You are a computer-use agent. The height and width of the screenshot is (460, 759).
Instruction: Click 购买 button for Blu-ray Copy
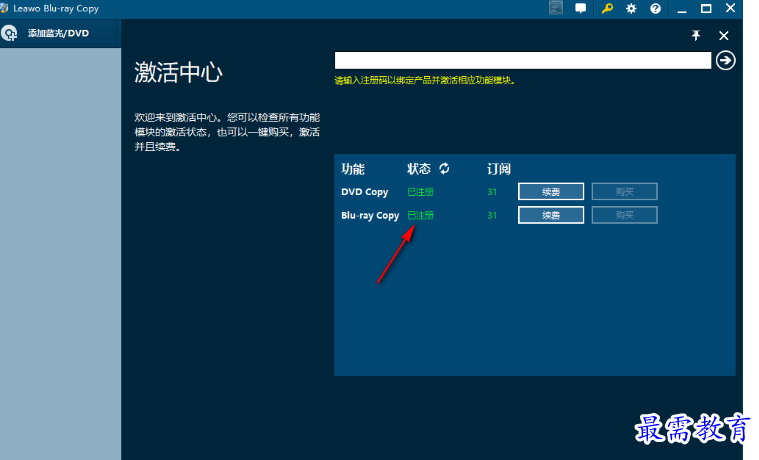coord(624,215)
